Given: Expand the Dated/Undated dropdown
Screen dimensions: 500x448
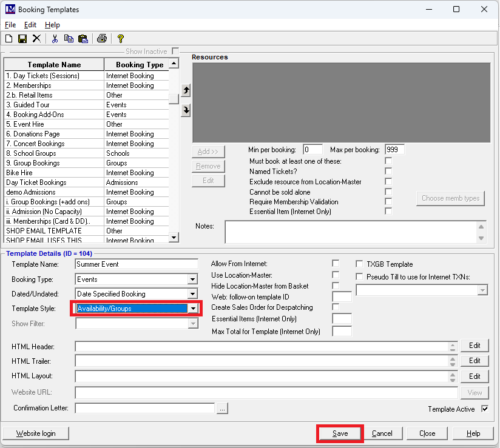Looking at the screenshot, I should 192,294.
